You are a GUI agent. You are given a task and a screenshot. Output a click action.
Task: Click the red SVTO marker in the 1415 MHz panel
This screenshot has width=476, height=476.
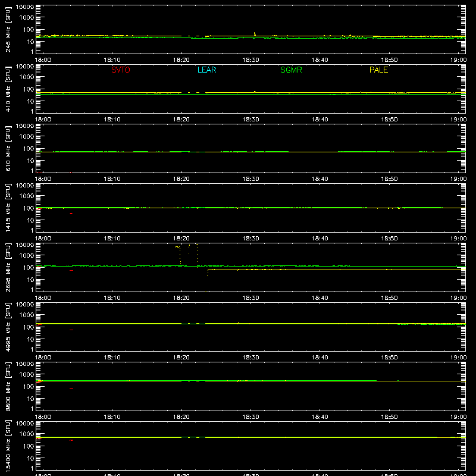pyautogui.click(x=71, y=214)
